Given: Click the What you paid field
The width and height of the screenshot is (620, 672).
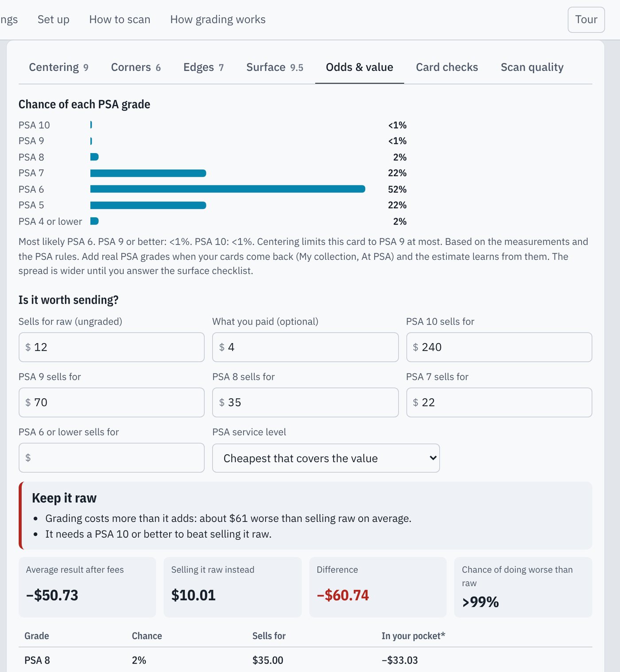Looking at the screenshot, I should (305, 347).
